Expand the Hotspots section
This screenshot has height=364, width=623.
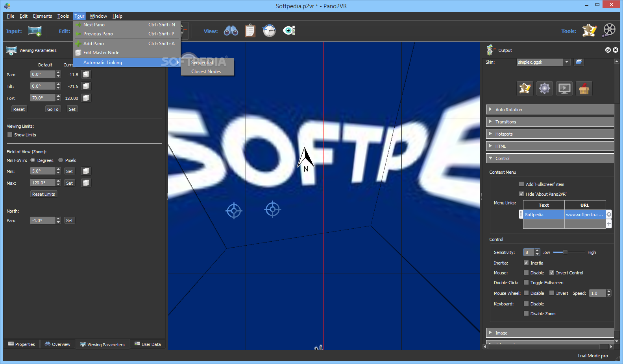point(550,134)
